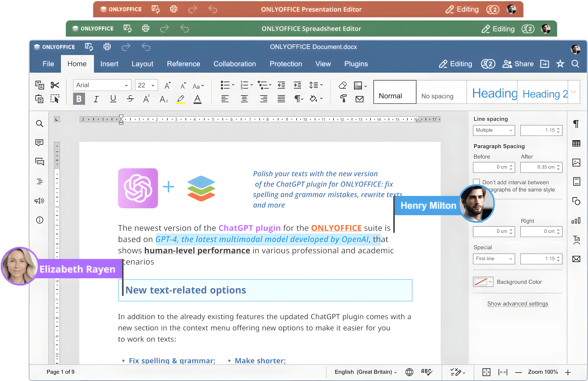Open the Comments panel in left sidebar

pos(40,143)
